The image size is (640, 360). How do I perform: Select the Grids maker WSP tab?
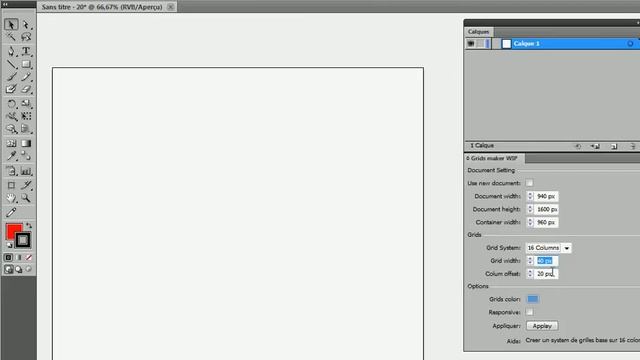pyautogui.click(x=494, y=158)
